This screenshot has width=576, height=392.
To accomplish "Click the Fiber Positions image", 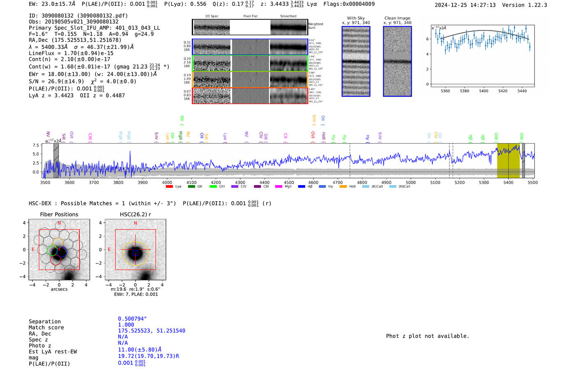I will tap(59, 250).
